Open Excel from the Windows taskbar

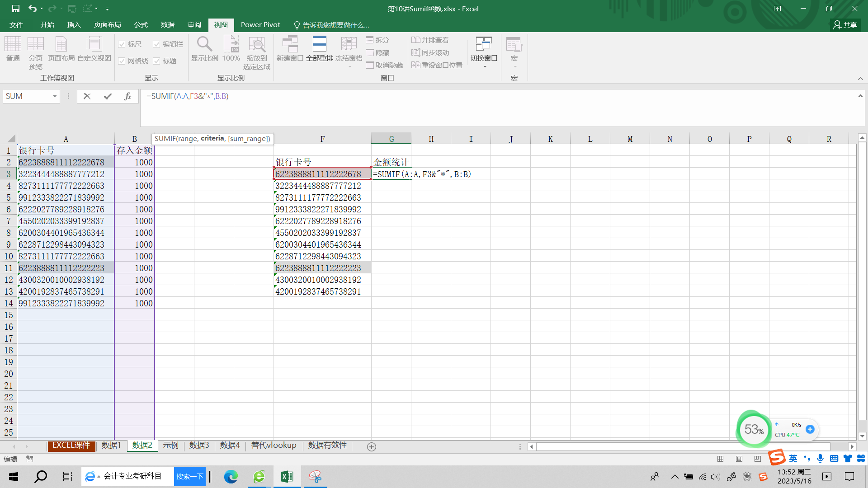coord(287,477)
